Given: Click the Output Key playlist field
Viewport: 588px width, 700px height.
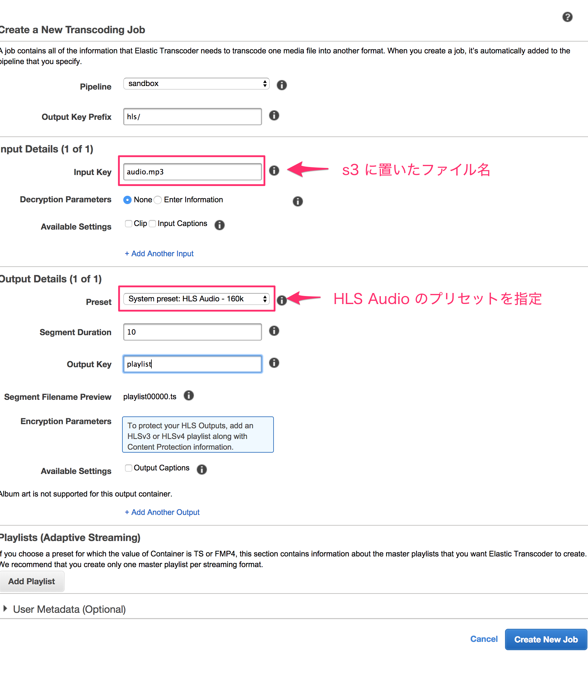Looking at the screenshot, I should [x=192, y=364].
